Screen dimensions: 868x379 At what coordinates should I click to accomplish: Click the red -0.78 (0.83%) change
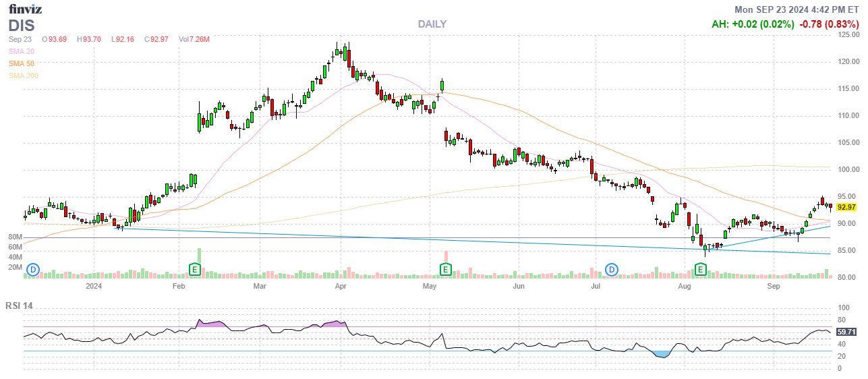[x=828, y=24]
